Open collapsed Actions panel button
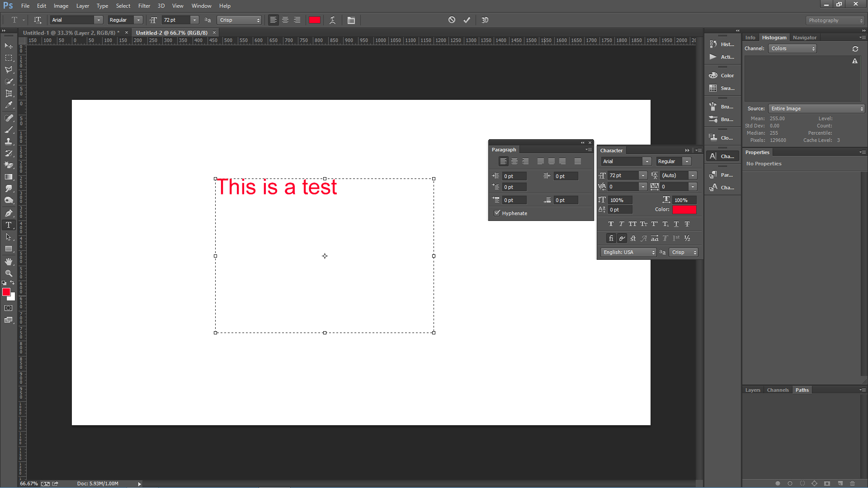Screen dimensions: 868x488 722,57
